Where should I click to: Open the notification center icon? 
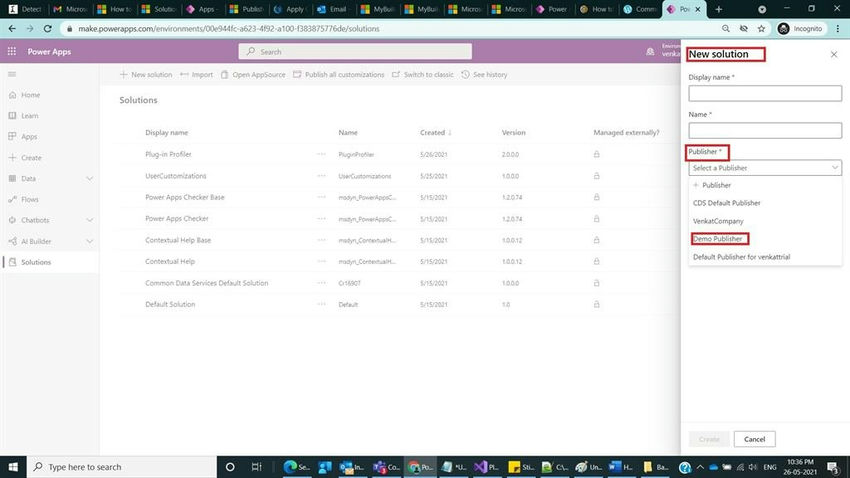click(834, 467)
